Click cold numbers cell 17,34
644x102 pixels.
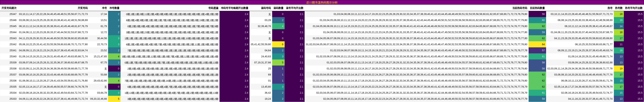pos(104,14)
